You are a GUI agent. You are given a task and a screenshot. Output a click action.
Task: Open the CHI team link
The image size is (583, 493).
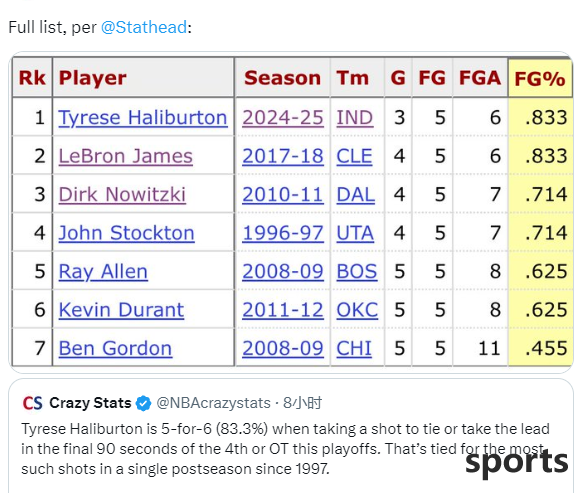[354, 349]
